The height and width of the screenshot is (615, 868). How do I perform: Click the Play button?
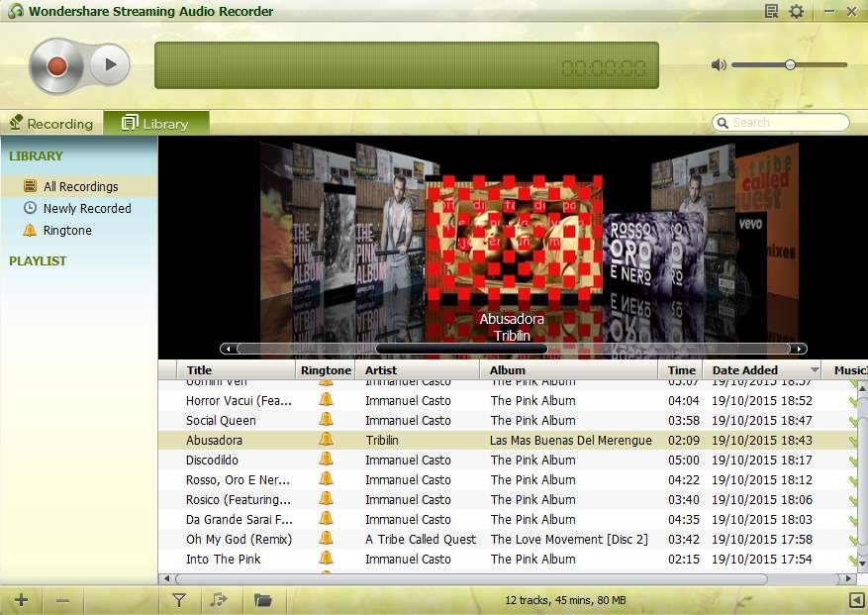(110, 65)
